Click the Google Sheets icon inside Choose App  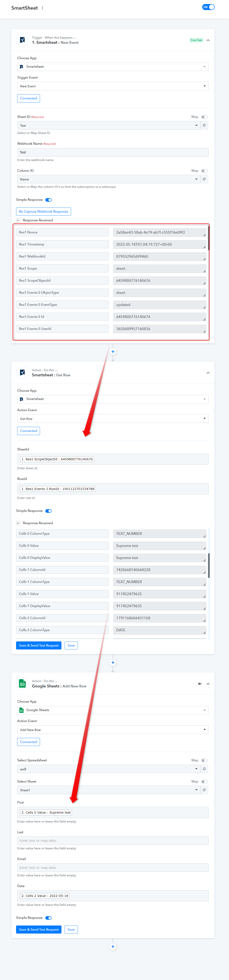(22, 711)
